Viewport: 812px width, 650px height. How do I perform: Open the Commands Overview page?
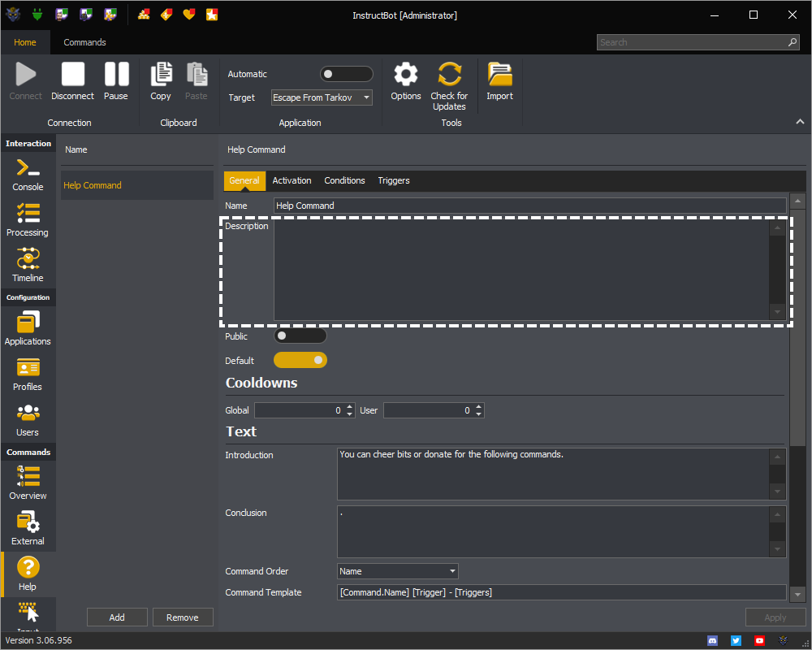click(28, 483)
